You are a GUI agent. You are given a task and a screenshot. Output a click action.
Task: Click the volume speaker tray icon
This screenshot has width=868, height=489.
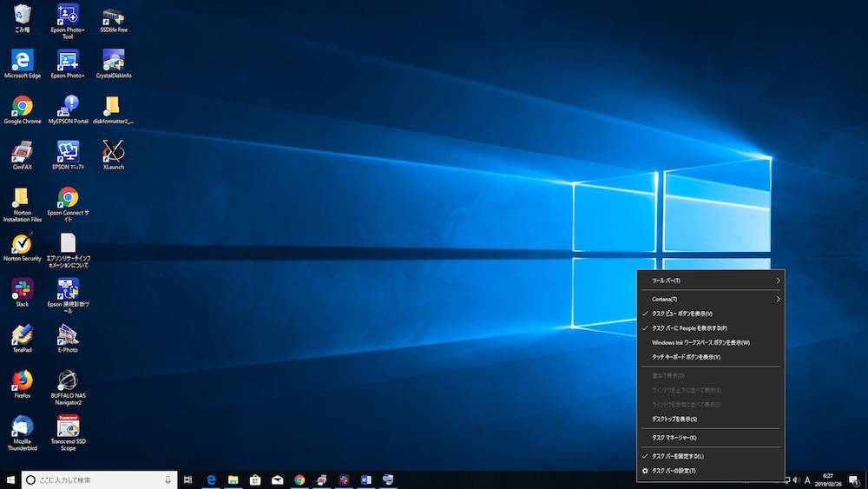pos(796,480)
